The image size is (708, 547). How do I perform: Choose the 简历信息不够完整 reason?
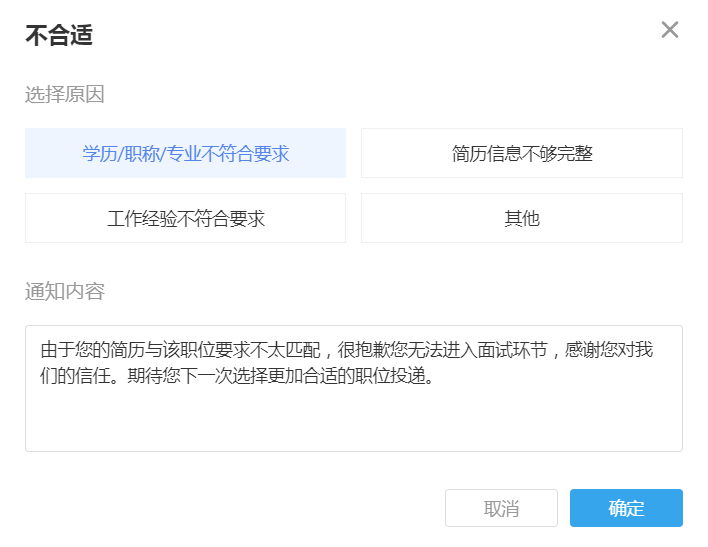tap(522, 153)
